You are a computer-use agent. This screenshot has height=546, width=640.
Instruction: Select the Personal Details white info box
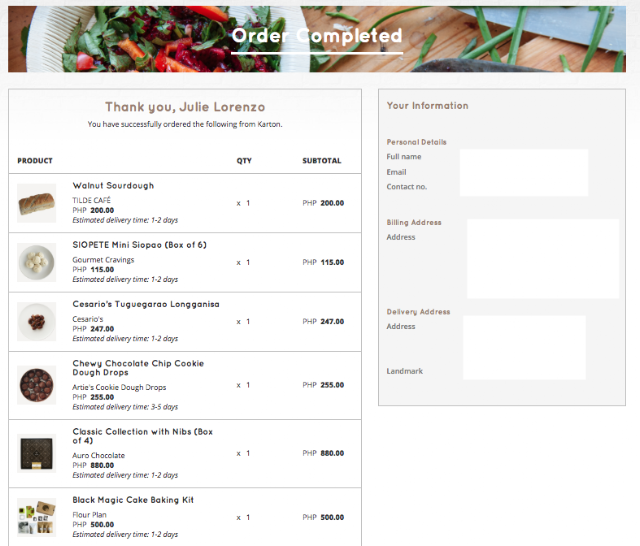524,173
